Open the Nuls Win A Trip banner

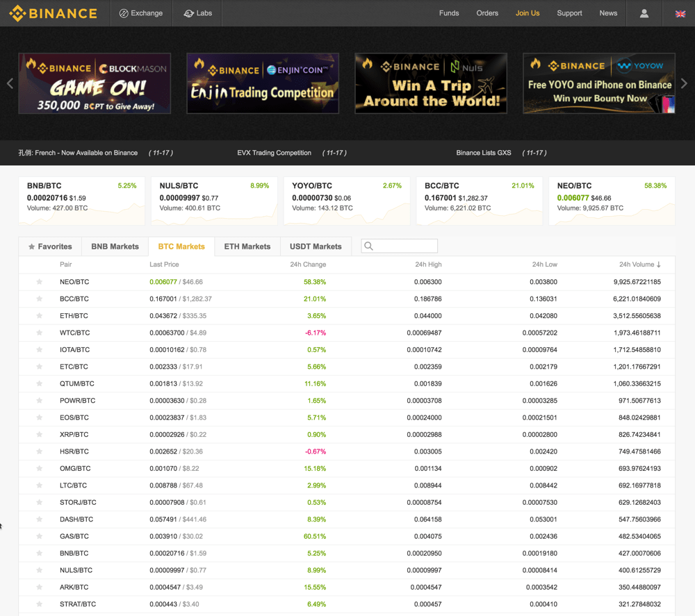point(431,83)
